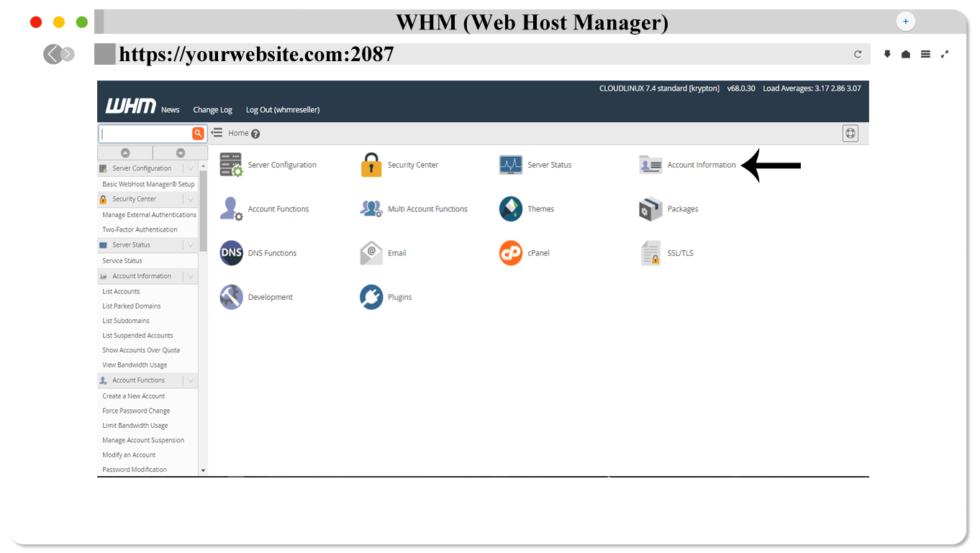Open the Server Configuration icon in main panel

coord(231,165)
